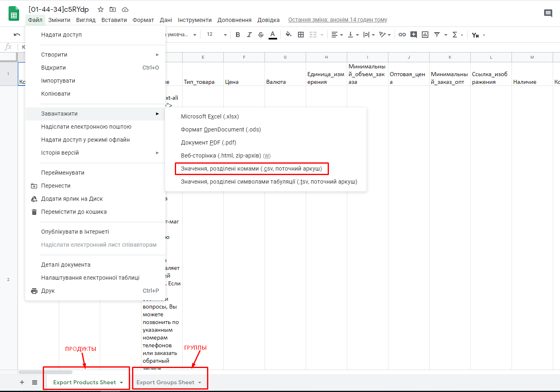Open the fill color bucket
The image size is (560, 392).
pyautogui.click(x=289, y=35)
